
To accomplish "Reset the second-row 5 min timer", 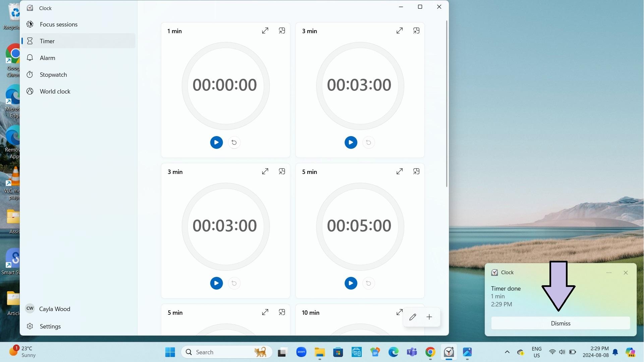I will click(369, 283).
